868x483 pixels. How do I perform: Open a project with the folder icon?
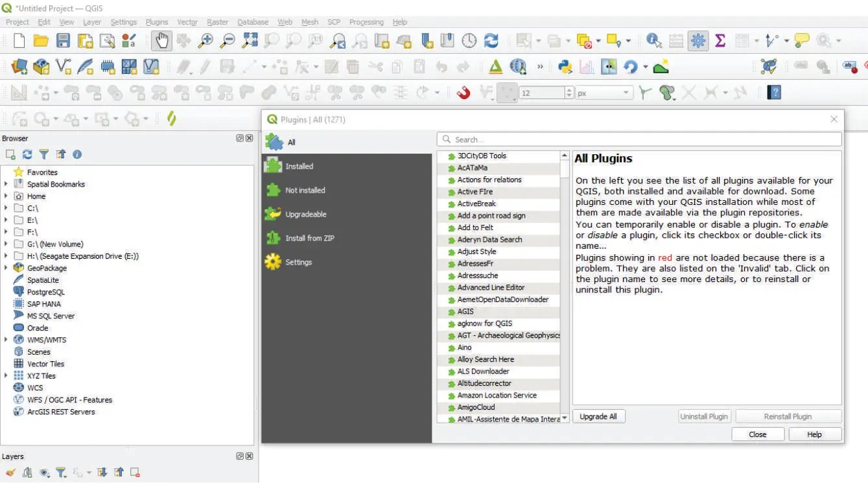(41, 41)
